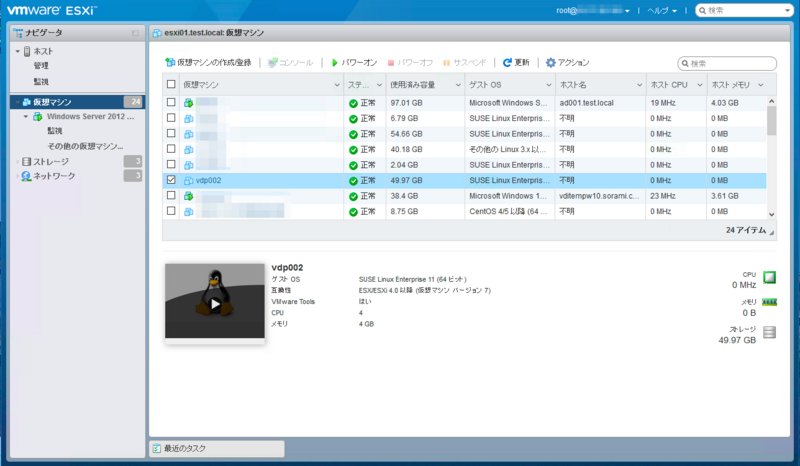Click the red Power Off icon

[391, 63]
